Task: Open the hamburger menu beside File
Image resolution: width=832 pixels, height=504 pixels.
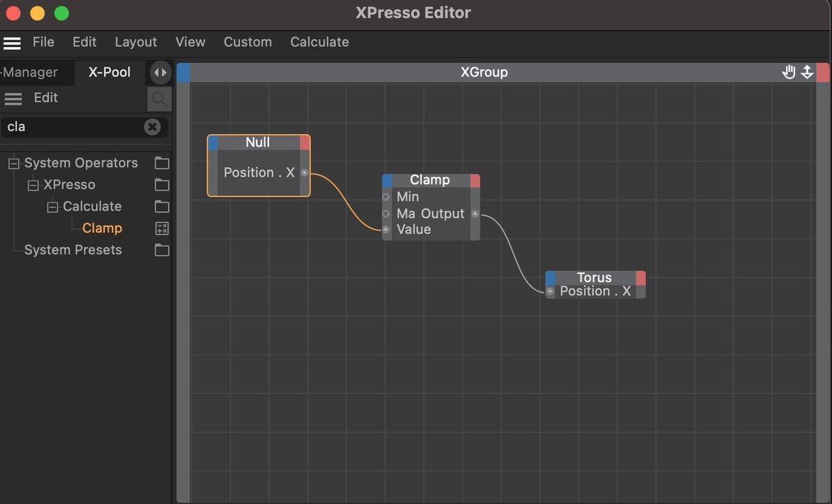Action: [x=12, y=43]
